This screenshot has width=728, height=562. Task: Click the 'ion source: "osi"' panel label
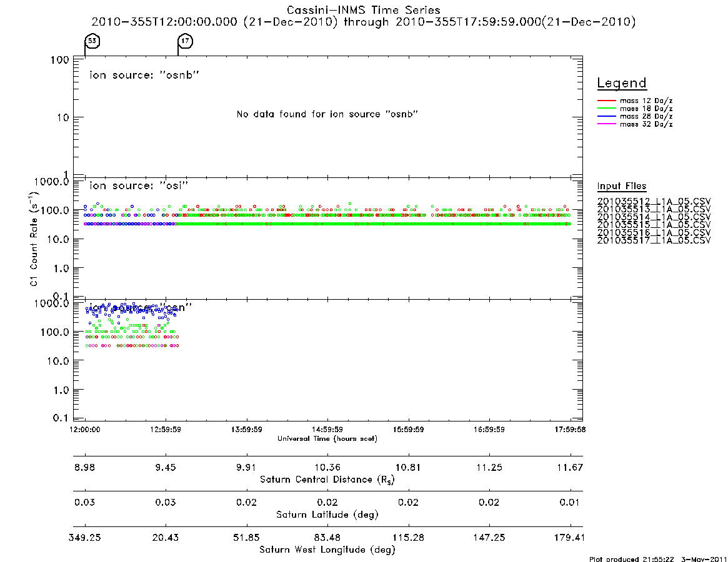pos(139,185)
